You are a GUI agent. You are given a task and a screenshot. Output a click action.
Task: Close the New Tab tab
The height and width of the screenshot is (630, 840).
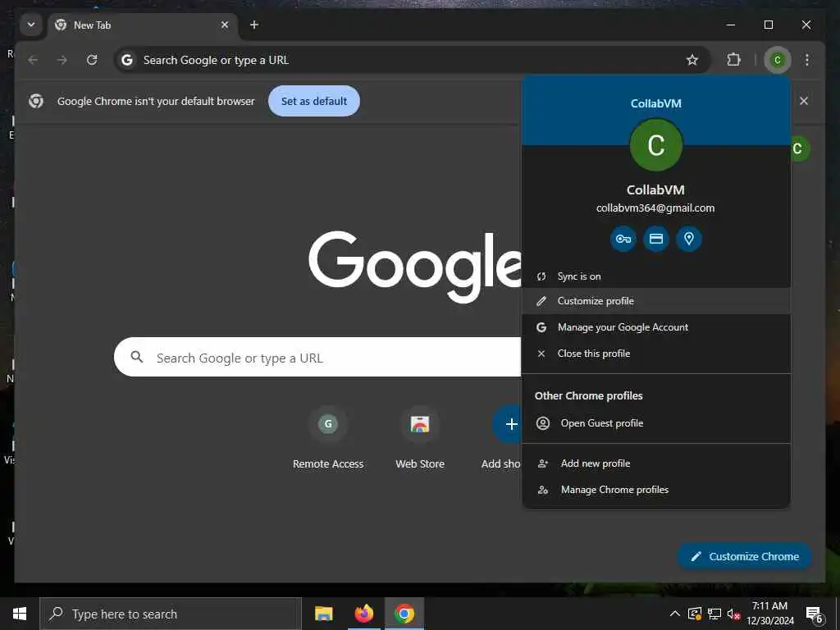(225, 25)
